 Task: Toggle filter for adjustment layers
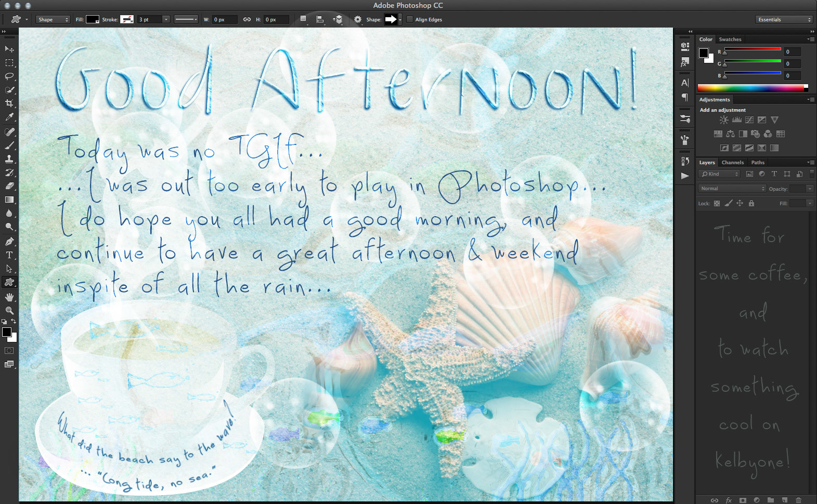point(762,174)
